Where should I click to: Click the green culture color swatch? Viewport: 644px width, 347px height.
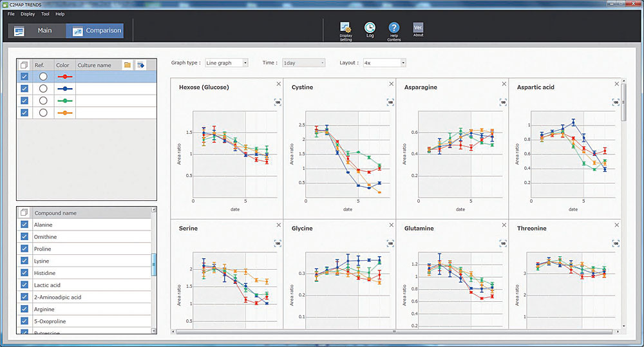click(64, 100)
